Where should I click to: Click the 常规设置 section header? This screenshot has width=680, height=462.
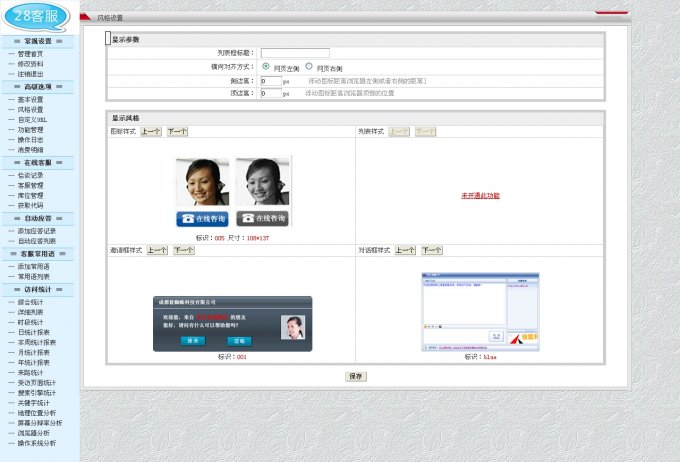pyautogui.click(x=38, y=41)
